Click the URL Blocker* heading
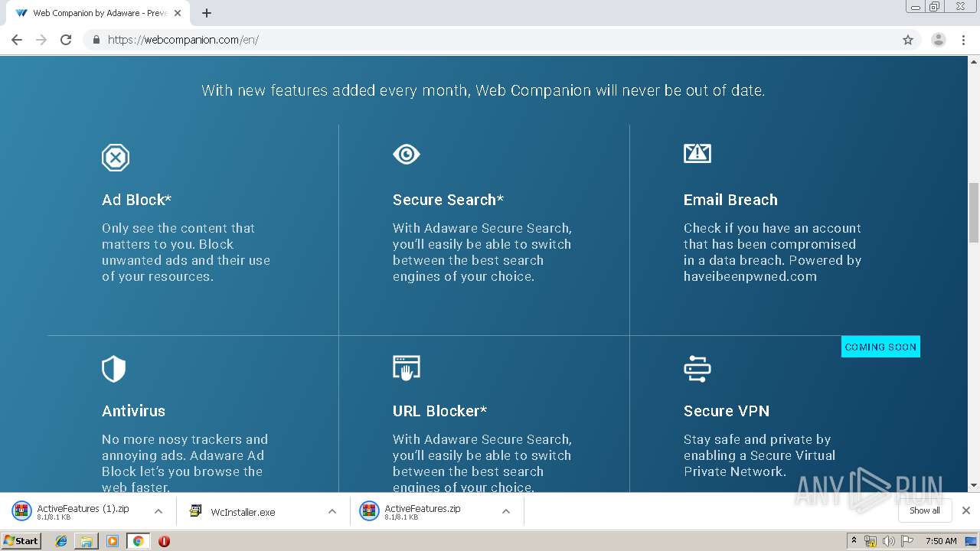 439,411
